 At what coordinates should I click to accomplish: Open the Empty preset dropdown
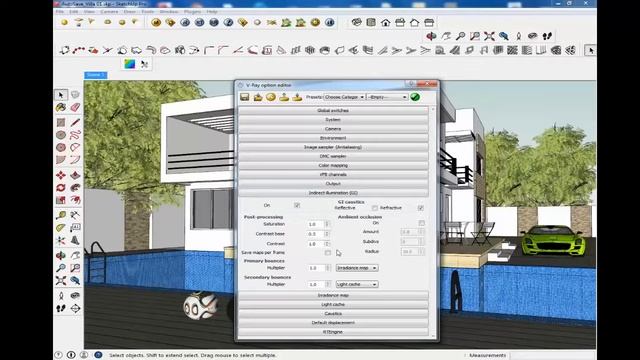tap(387, 97)
